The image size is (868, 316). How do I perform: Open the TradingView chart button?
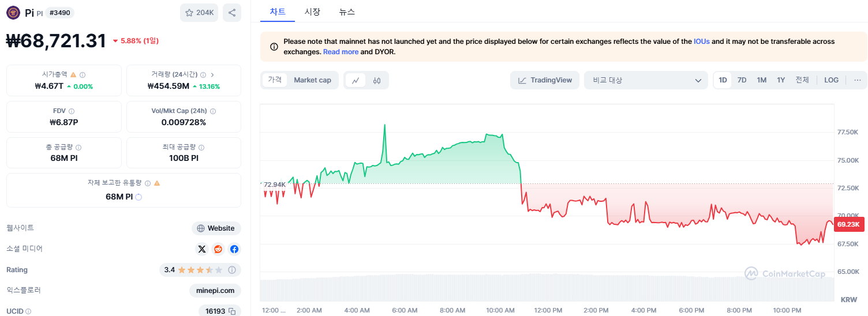coord(545,80)
